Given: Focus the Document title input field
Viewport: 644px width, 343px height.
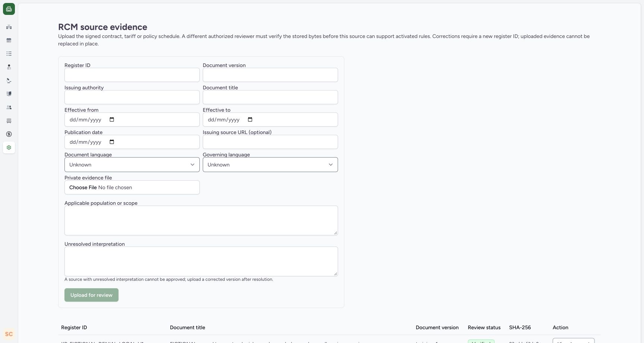Looking at the screenshot, I should pyautogui.click(x=270, y=97).
